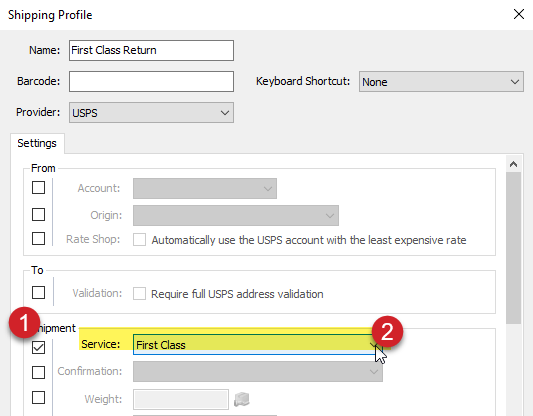Open the Keyboard Shortcut dropdown
Screen dimensions: 533x416
[441, 82]
